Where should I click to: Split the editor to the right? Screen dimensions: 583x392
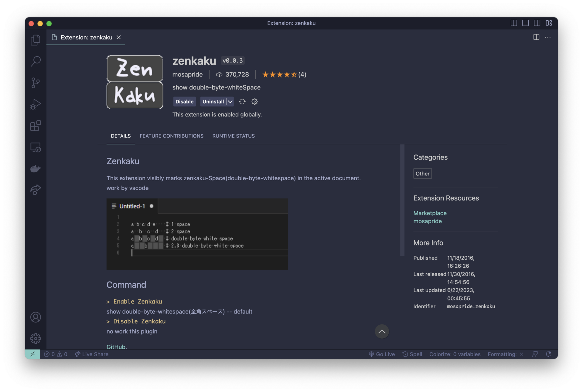tap(536, 37)
